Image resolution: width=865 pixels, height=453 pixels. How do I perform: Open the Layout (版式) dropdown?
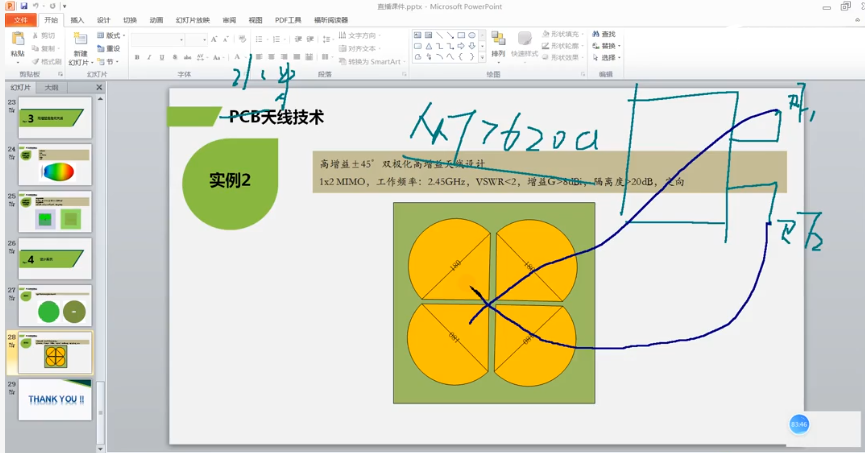(111, 35)
